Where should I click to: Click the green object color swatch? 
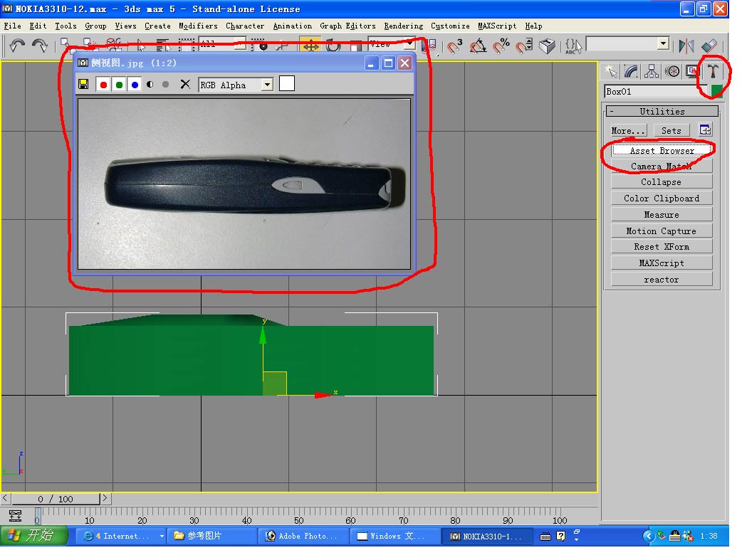click(716, 91)
